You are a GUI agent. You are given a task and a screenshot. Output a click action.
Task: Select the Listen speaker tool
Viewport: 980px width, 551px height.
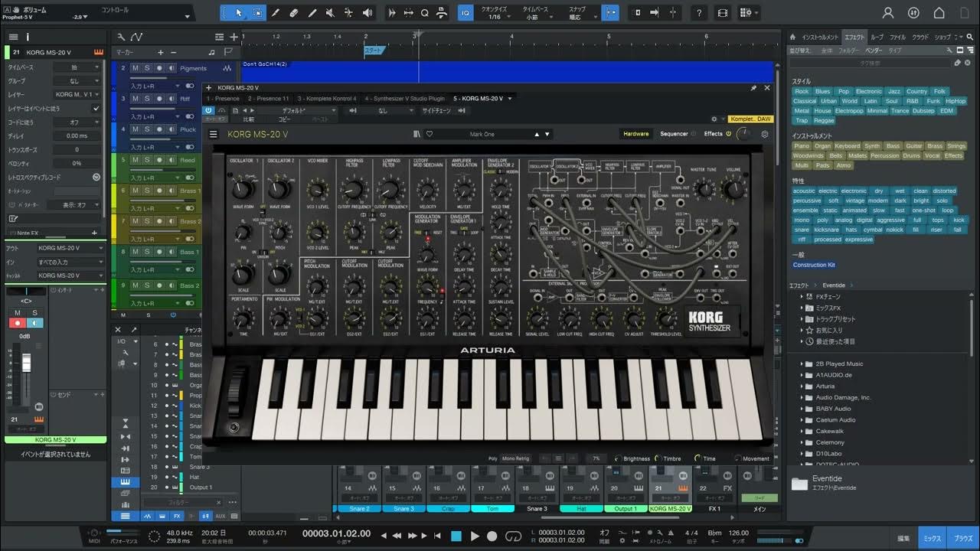[367, 13]
